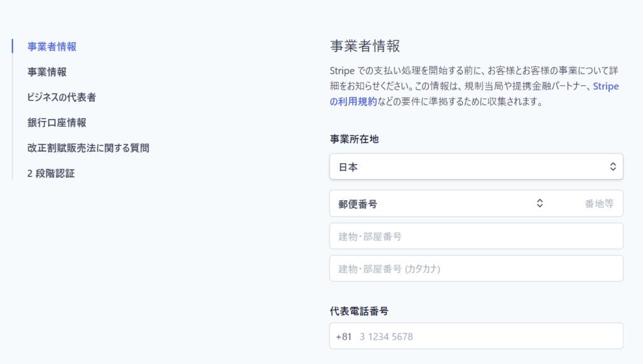Open the ビジネスの代表者 section
The height and width of the screenshot is (364, 643).
[x=62, y=97]
